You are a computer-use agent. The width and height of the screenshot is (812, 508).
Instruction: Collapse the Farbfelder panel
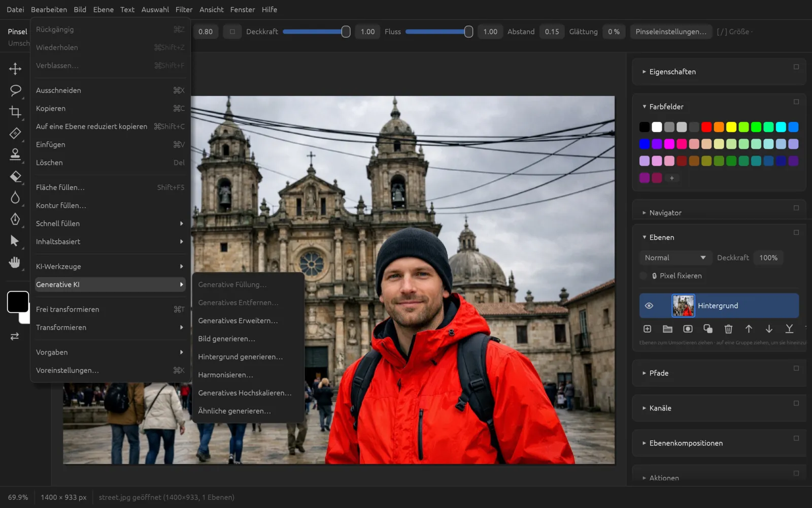[644, 107]
